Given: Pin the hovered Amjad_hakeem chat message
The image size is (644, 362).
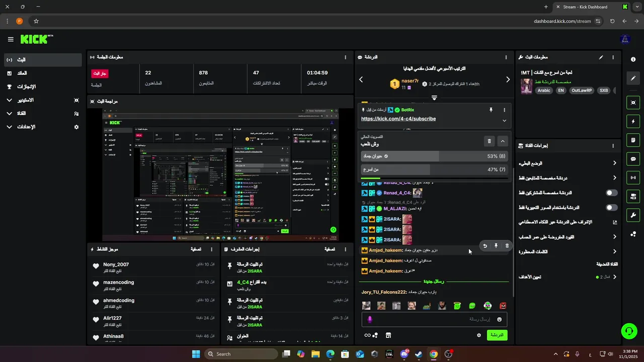Looking at the screenshot, I should click(496, 246).
